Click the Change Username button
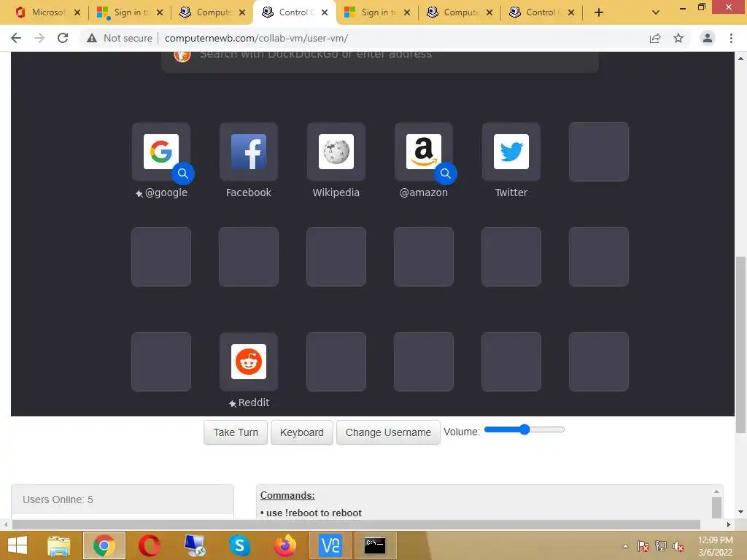Image resolution: width=747 pixels, height=560 pixels. (x=388, y=432)
